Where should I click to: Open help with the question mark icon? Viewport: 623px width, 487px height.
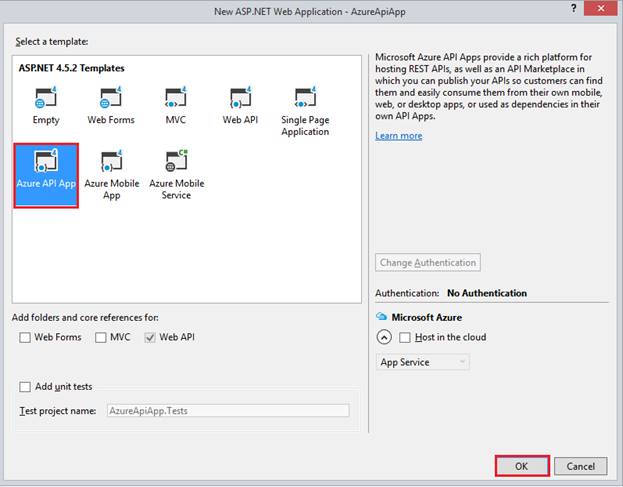pos(573,9)
